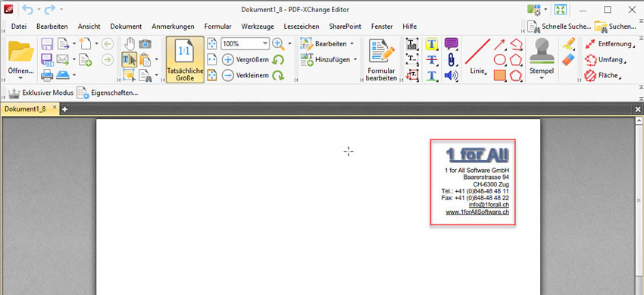The width and height of the screenshot is (644, 295).
Task: Open the SharePoint menu
Action: pyautogui.click(x=345, y=27)
